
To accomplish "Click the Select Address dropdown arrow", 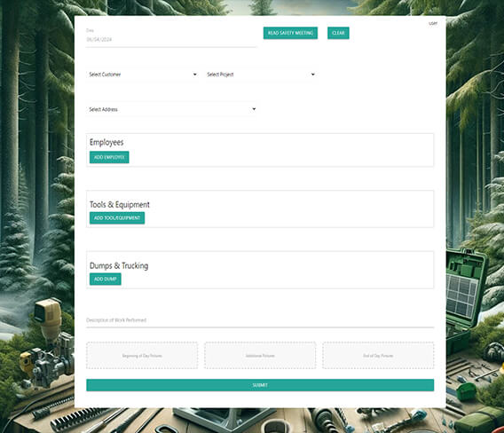I will coord(254,109).
